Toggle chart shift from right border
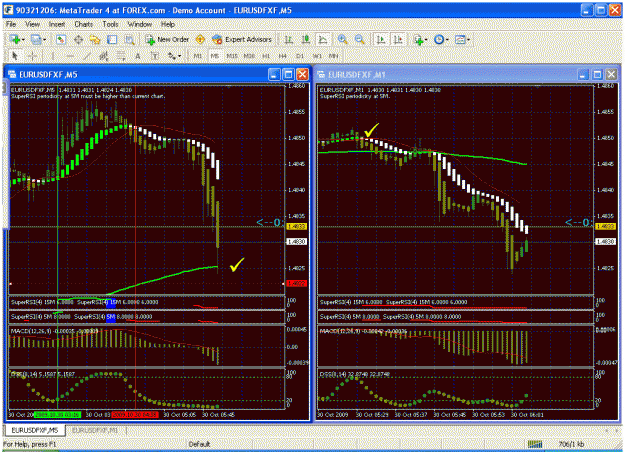Screen dimensions: 625x452 pos(398,39)
